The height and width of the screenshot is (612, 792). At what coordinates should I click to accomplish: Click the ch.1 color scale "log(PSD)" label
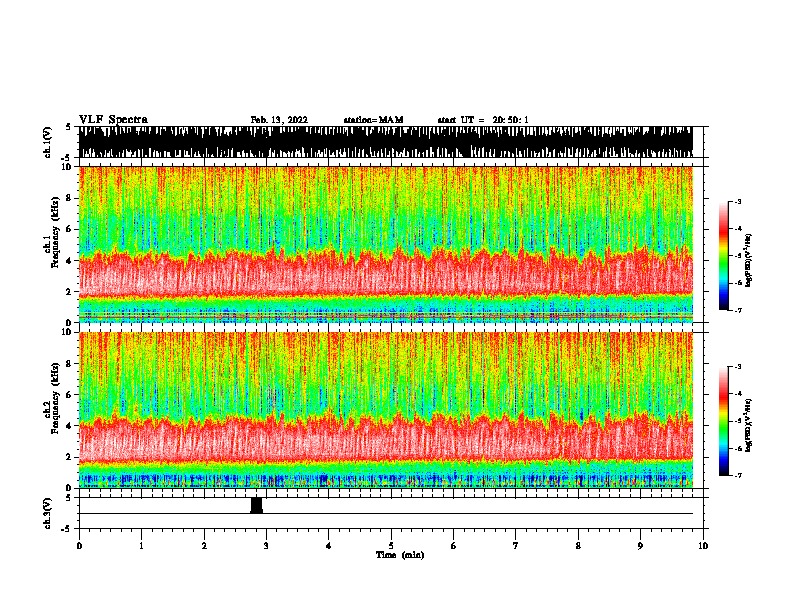click(749, 261)
